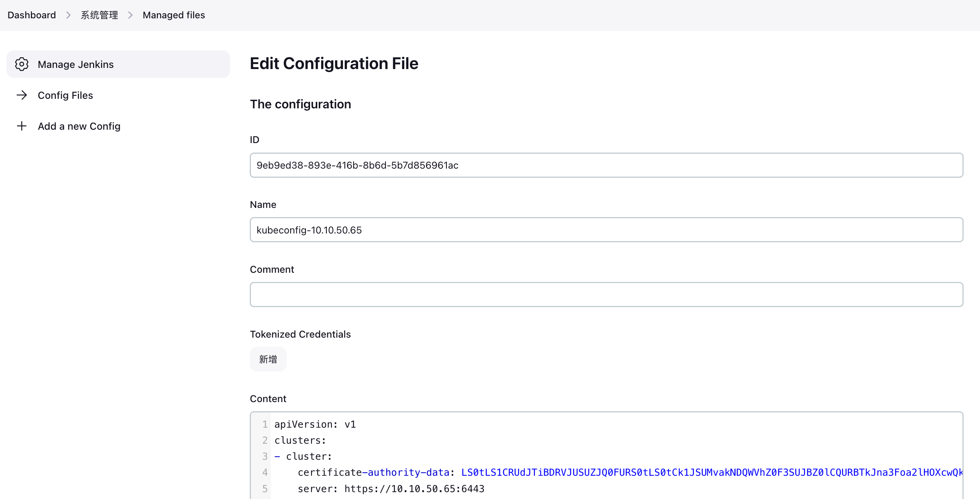Expand chevron after Dashboard breadcrumb

tap(68, 15)
